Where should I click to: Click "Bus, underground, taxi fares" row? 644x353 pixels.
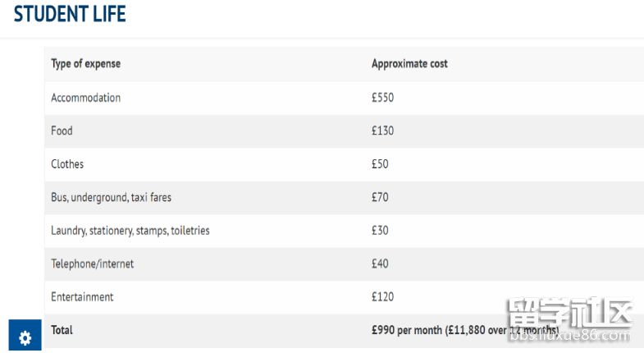coord(111,197)
